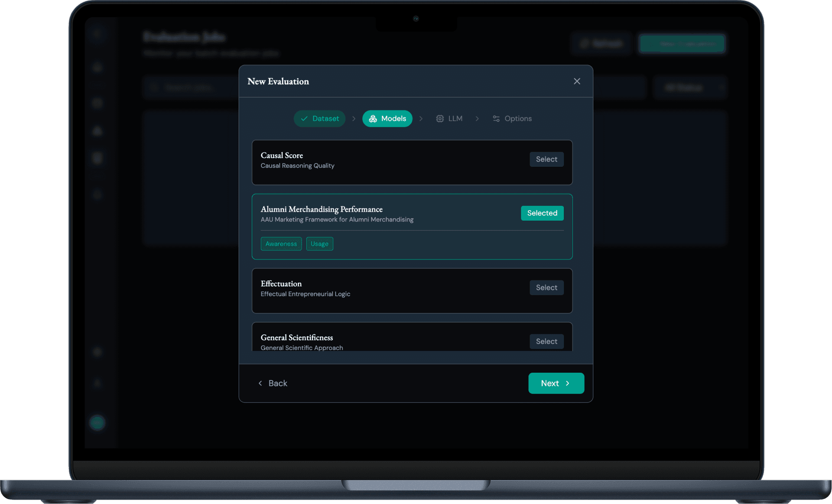Click the chevron between Models and LLM steps

(x=421, y=118)
